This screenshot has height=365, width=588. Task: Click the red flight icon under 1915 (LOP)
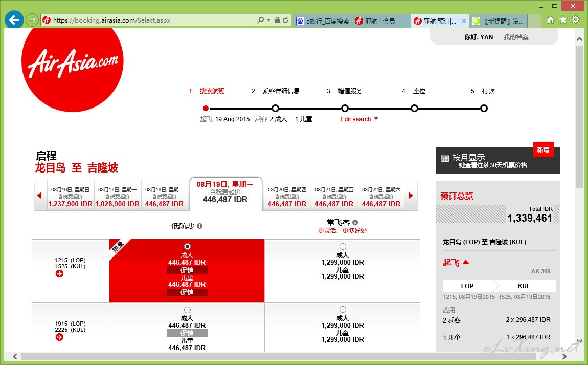[59, 337]
